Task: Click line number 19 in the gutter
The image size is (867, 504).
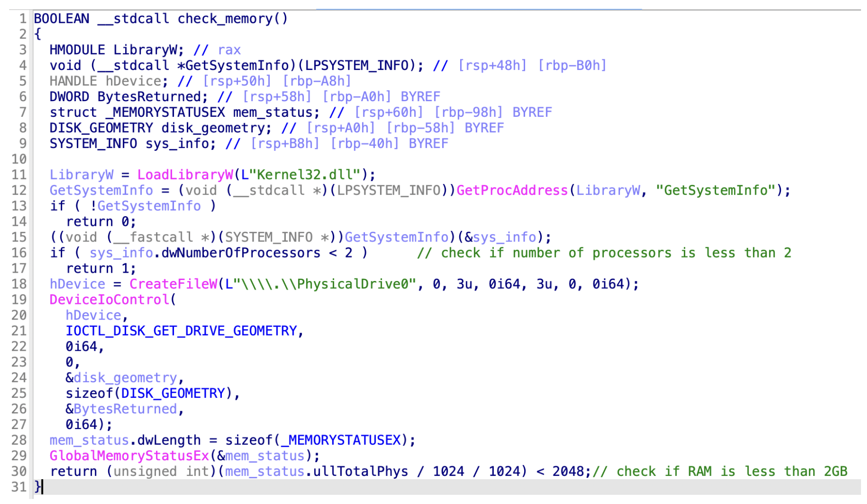Action: tap(19, 300)
